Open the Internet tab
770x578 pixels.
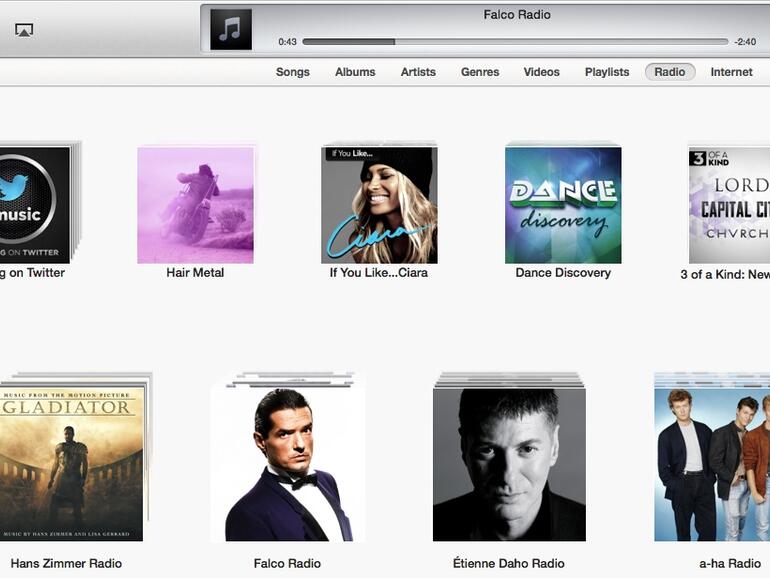click(x=731, y=72)
